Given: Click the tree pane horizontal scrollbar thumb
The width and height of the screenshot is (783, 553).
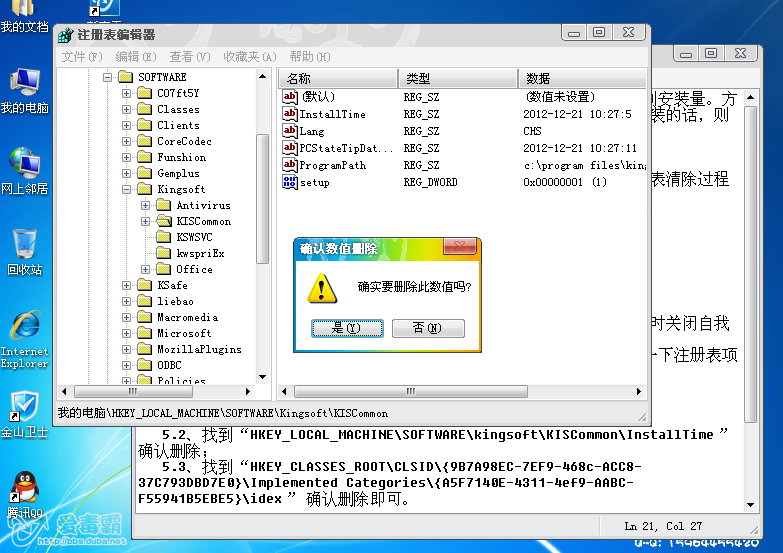Looking at the screenshot, I should point(132,391).
